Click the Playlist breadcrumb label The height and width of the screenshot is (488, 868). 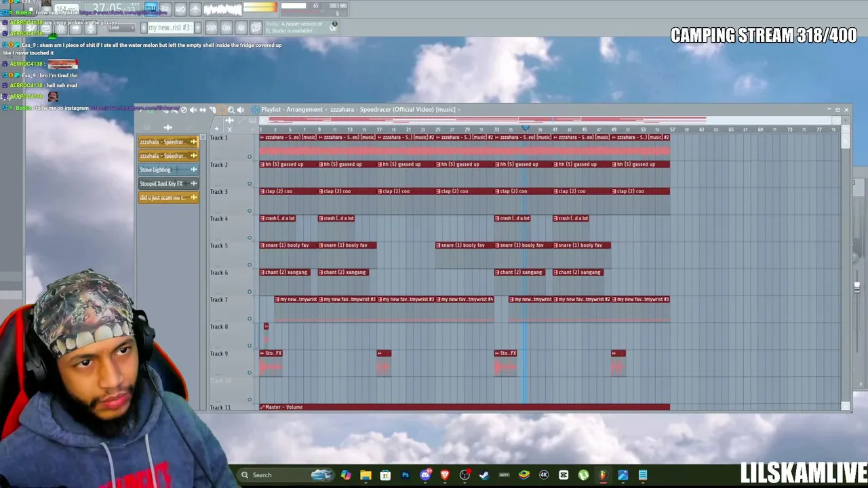coord(271,110)
